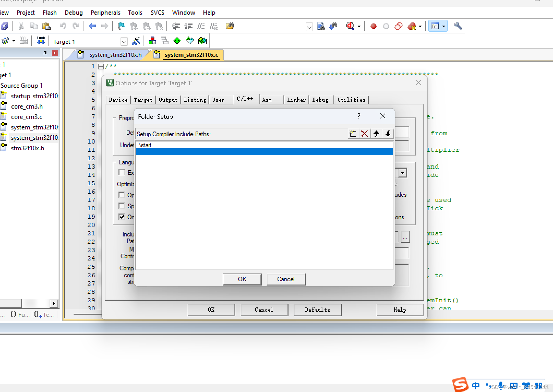Open the Warnings dropdown in C/C++ tab

pos(402,173)
